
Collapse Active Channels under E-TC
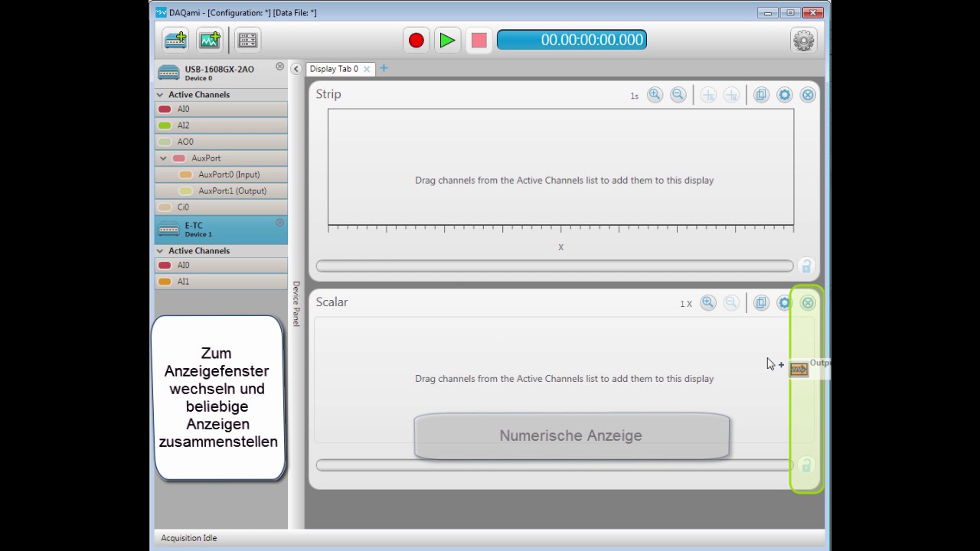pyautogui.click(x=160, y=251)
